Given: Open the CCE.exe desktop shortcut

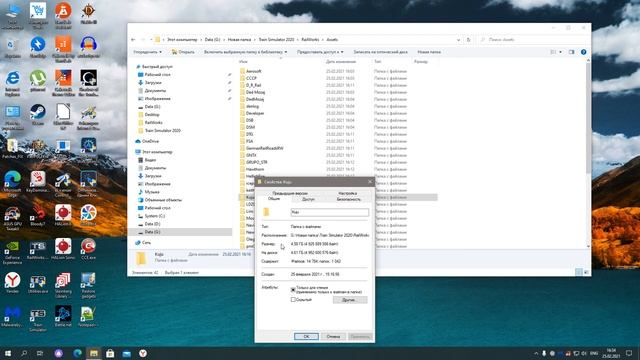Looking at the screenshot, I should 89,249.
